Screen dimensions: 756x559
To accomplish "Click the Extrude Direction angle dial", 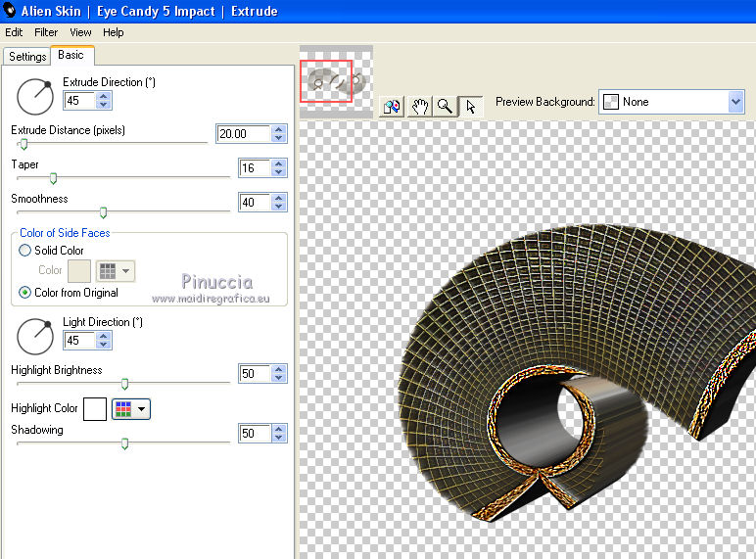I will (34, 97).
